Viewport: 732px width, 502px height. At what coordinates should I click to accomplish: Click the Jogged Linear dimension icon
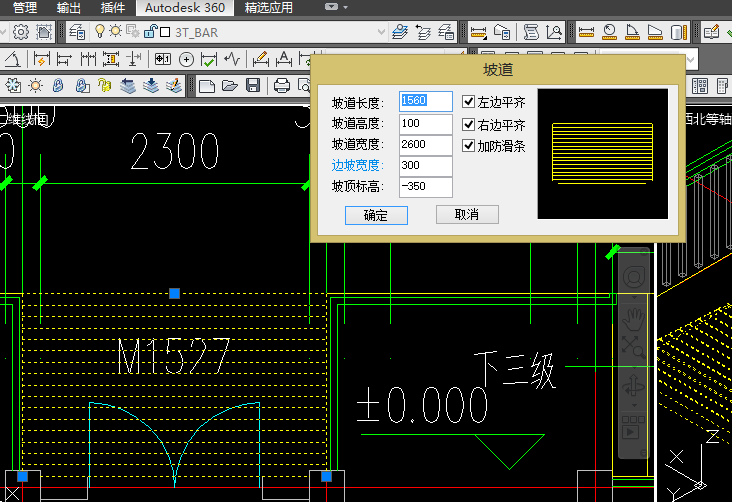[x=232, y=59]
